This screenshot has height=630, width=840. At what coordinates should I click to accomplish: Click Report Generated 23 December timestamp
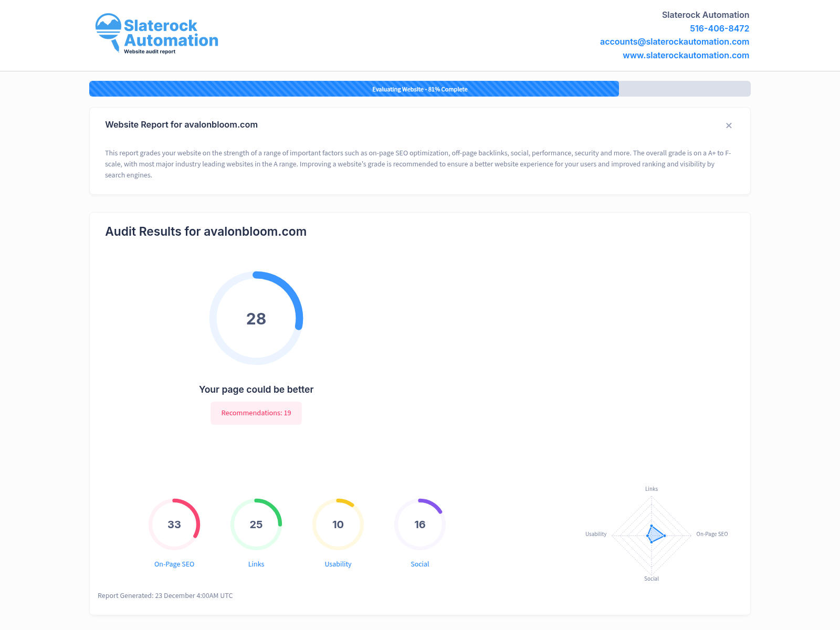[165, 595]
